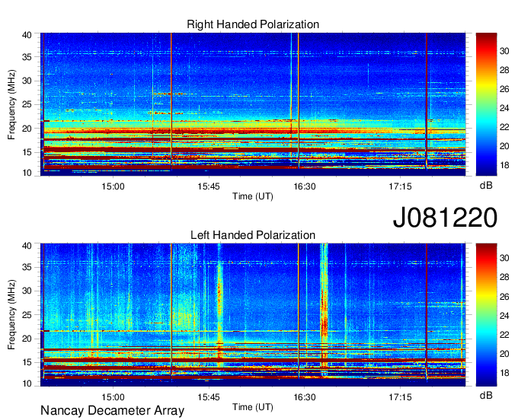Click the color bar beside the right-handed plot

point(486,104)
